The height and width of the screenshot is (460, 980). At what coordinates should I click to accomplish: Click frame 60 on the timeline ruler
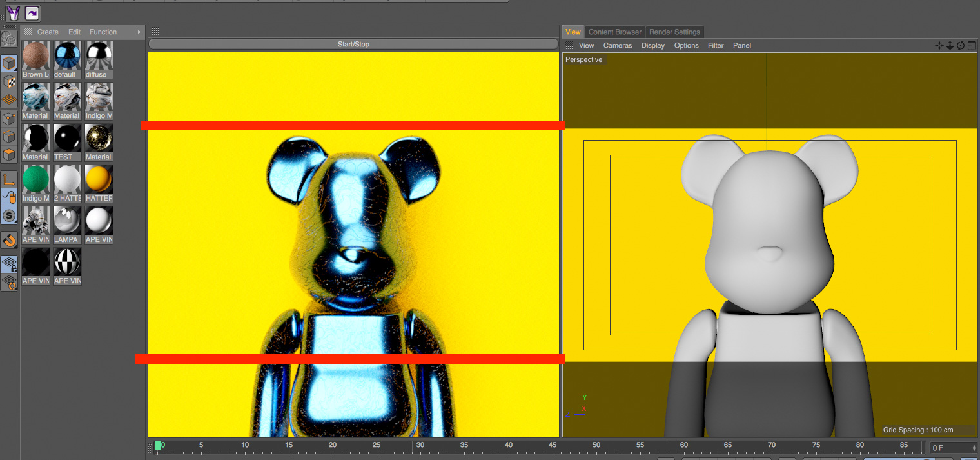[x=683, y=445]
